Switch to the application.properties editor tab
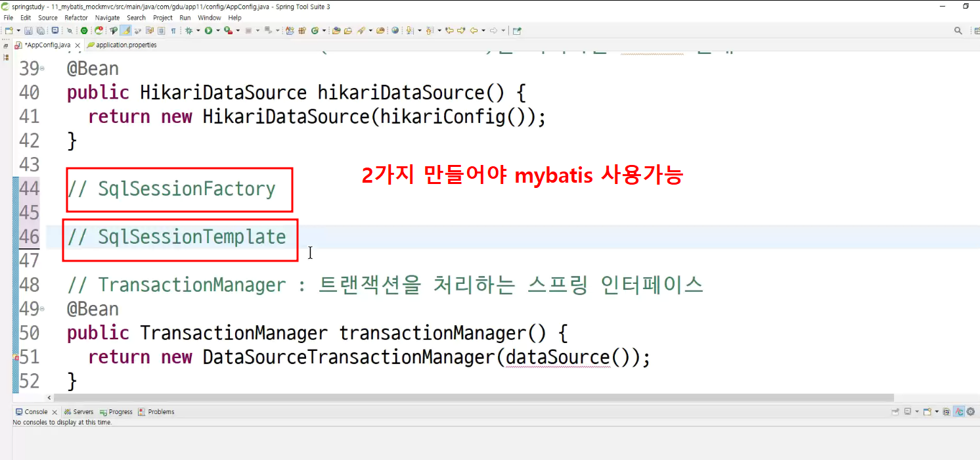Image resolution: width=980 pixels, height=460 pixels. coord(123,45)
